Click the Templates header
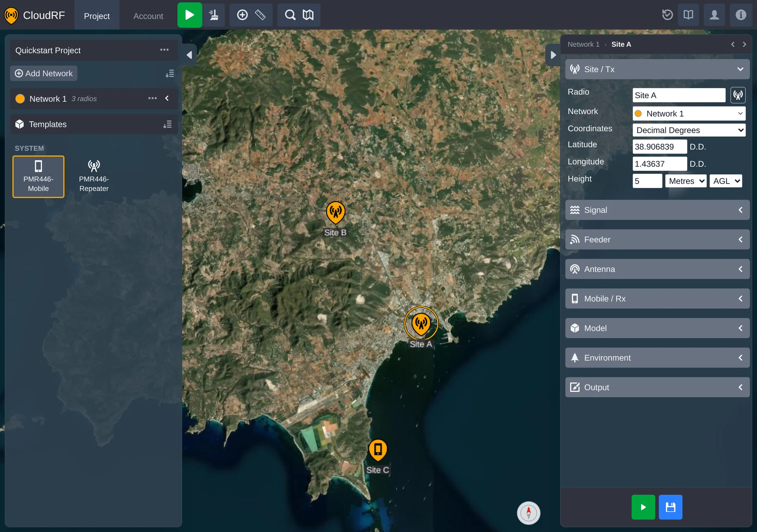Screen dimensions: 757x532 pos(94,125)
